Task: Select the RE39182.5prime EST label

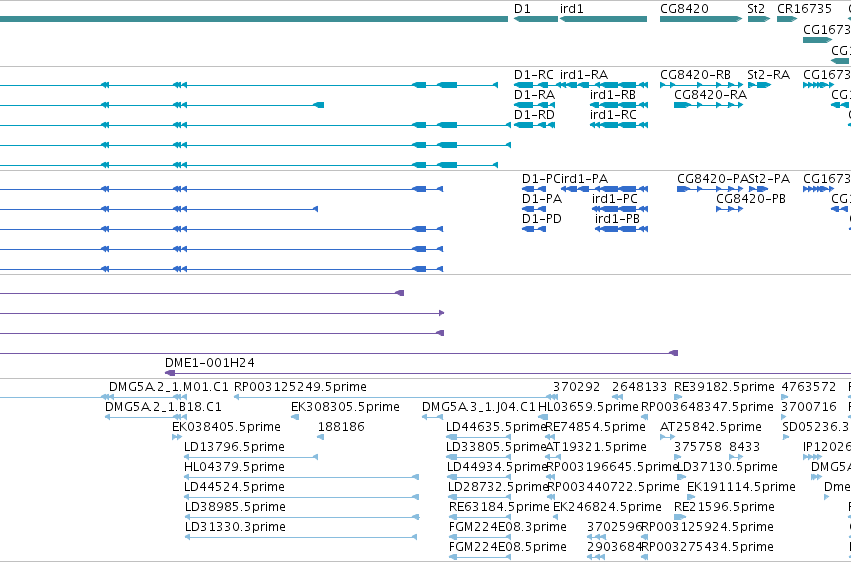Action: point(724,387)
